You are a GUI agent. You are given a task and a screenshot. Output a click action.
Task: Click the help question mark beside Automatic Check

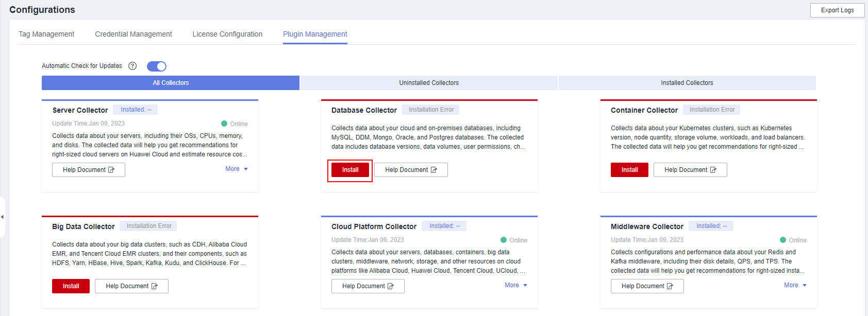132,66
